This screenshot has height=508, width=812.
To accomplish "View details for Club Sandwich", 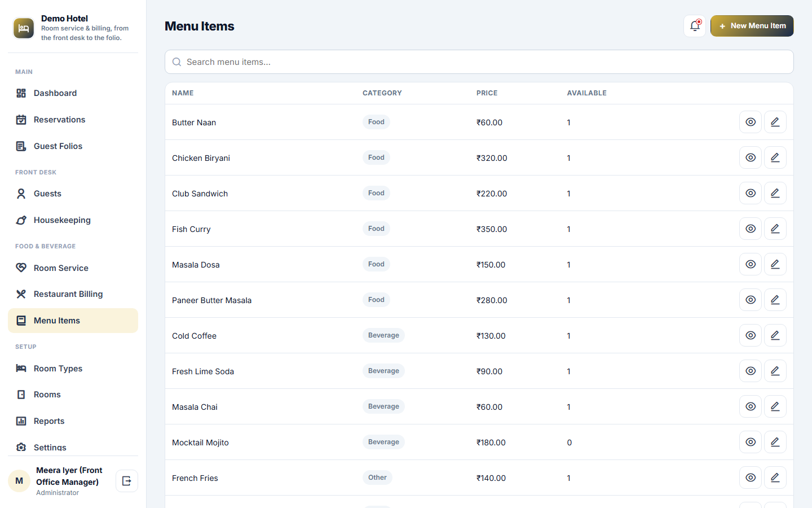I will 751,193.
